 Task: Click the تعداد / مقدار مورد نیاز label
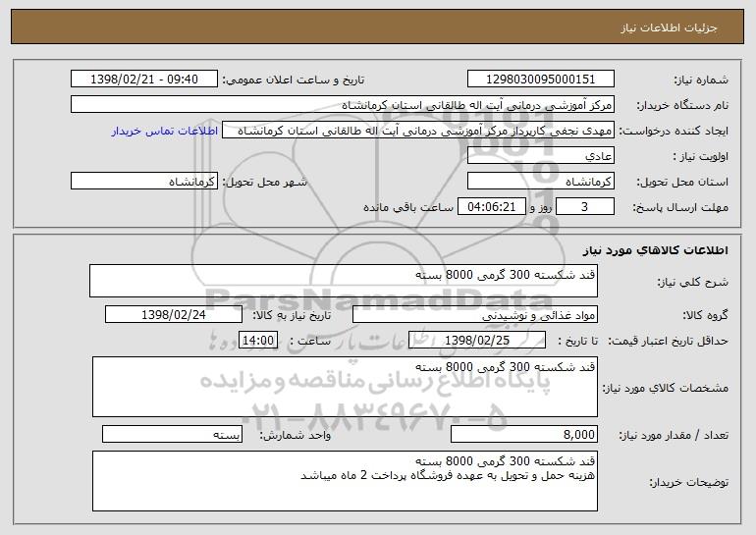pyautogui.click(x=674, y=435)
